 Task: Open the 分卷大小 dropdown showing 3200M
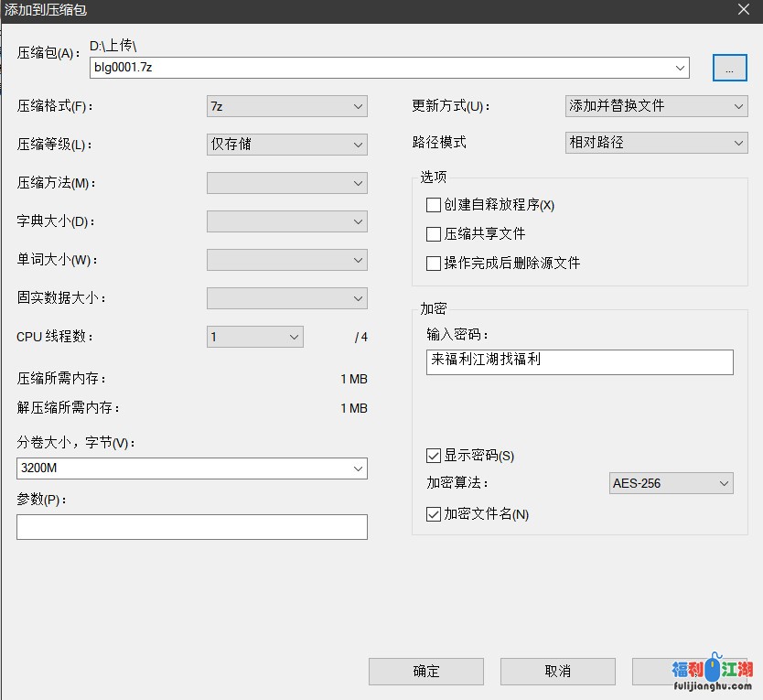click(358, 468)
